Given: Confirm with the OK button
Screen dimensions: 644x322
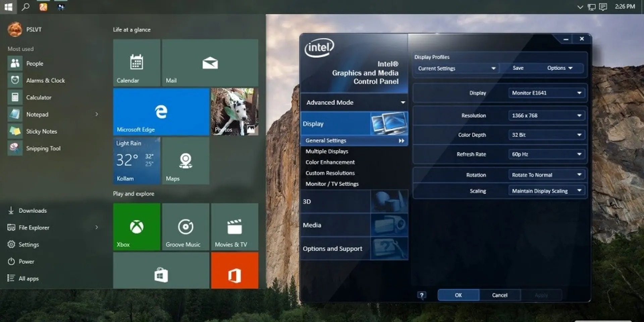Looking at the screenshot, I should (459, 295).
